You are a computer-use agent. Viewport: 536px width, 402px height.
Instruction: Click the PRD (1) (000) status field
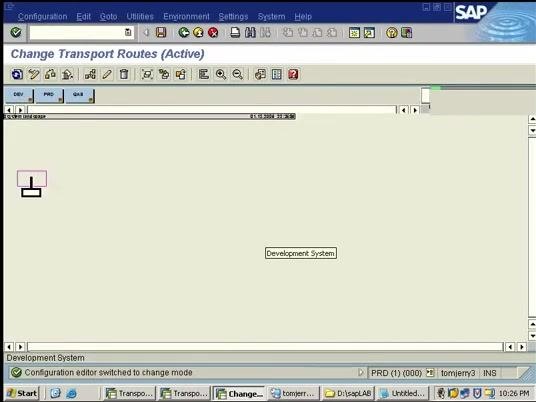[396, 373]
